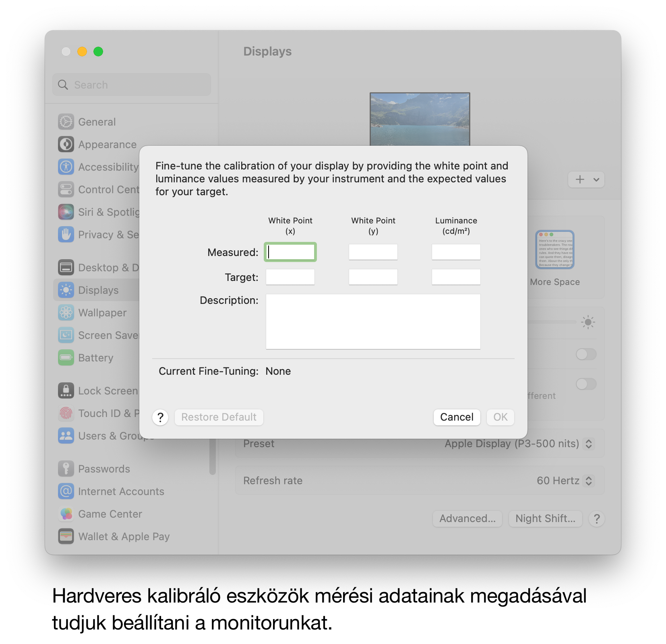The width and height of the screenshot is (666, 644).
Task: Select Touch ID fingerprint icon
Action: pyautogui.click(x=66, y=413)
